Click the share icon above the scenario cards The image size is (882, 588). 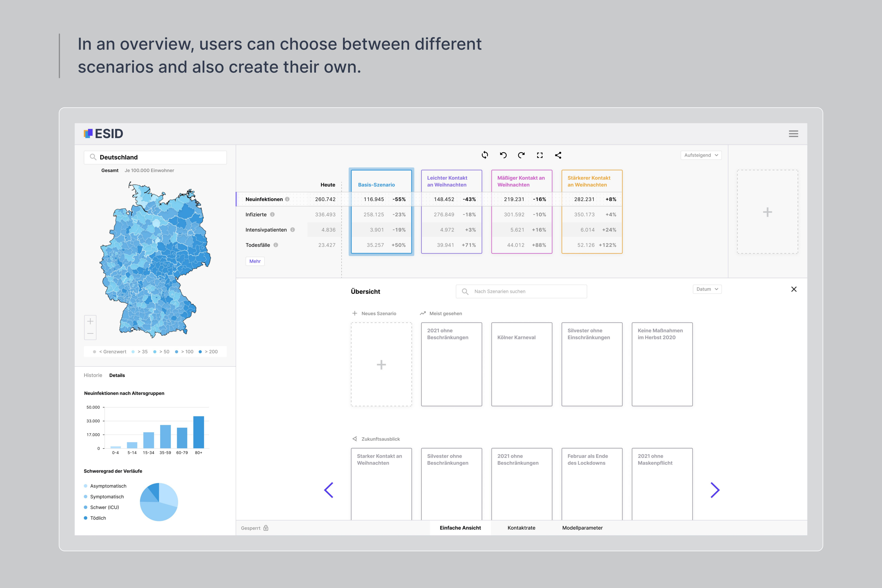coord(558,155)
